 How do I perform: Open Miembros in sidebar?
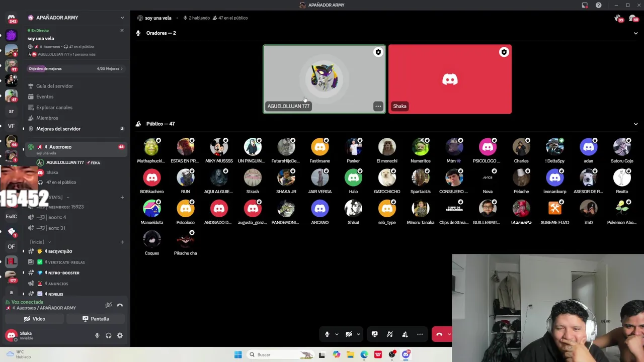click(x=47, y=118)
